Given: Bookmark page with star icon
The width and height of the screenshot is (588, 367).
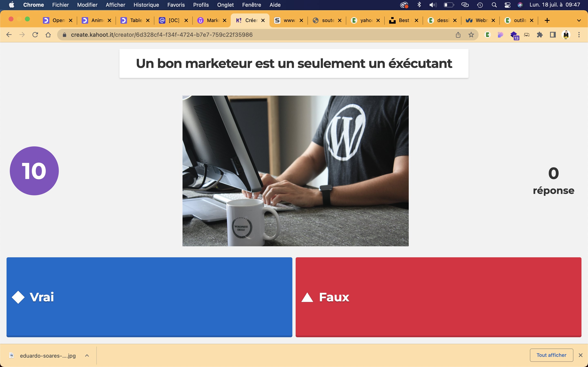Looking at the screenshot, I should point(471,35).
